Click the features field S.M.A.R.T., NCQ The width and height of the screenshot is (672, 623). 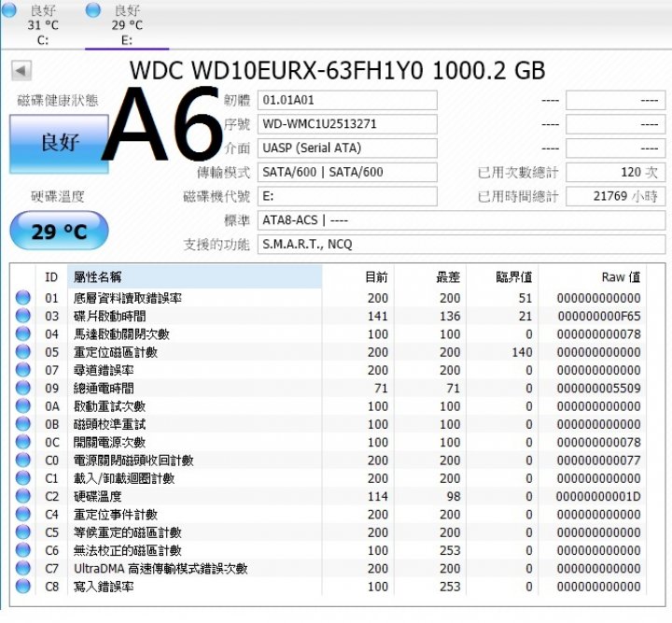461,245
